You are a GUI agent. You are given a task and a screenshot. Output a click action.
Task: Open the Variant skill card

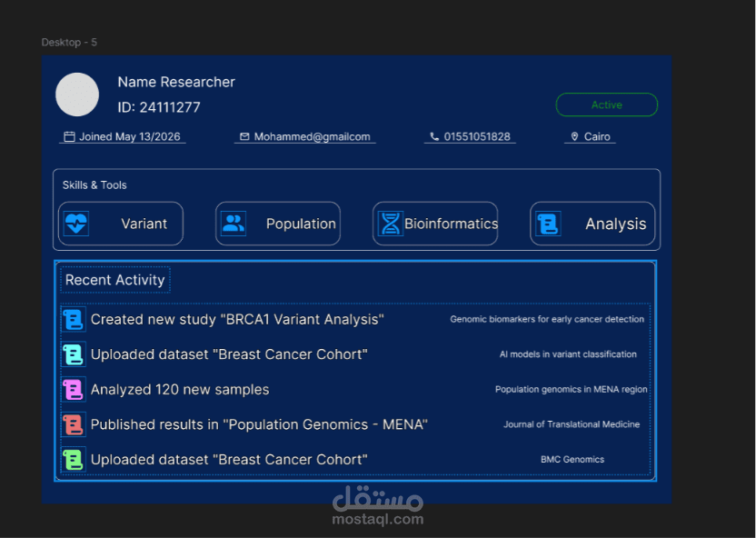(121, 224)
